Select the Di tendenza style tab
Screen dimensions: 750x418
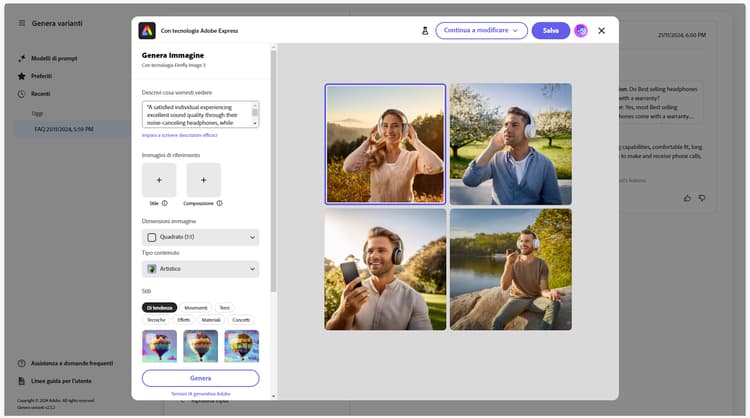pyautogui.click(x=159, y=308)
